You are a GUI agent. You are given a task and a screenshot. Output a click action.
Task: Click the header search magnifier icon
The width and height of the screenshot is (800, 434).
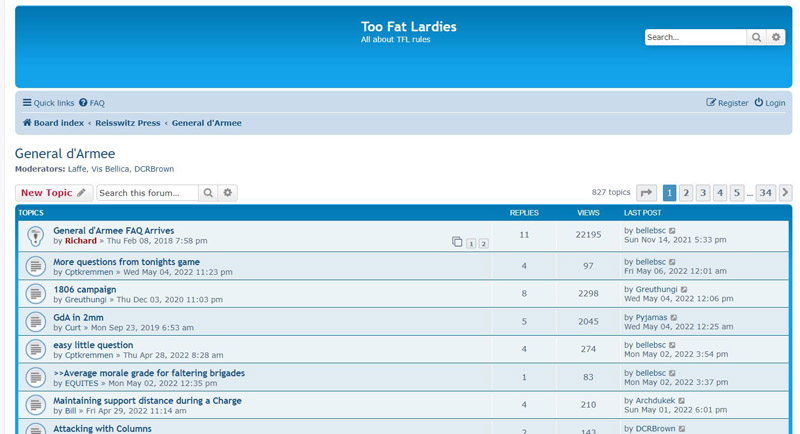coord(757,37)
